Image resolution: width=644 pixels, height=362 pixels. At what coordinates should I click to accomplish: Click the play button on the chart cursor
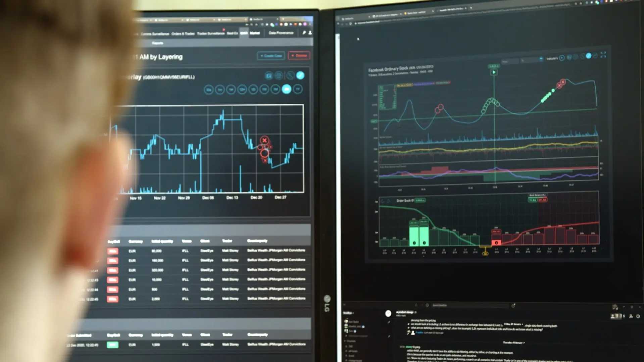[494, 72]
